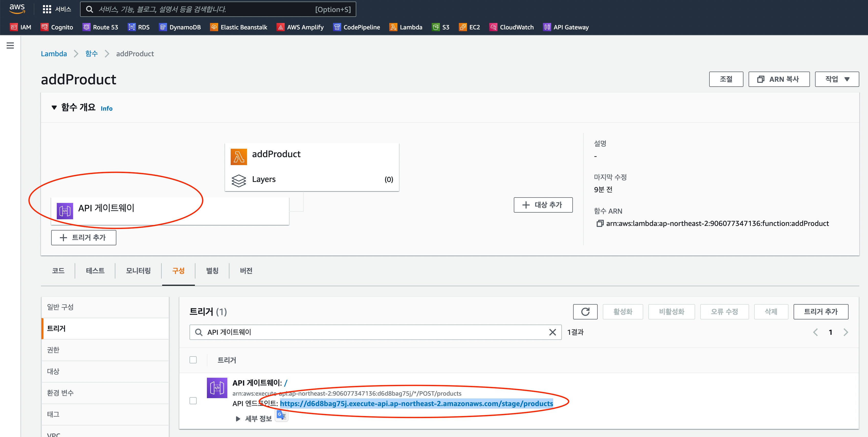The width and height of the screenshot is (868, 437).
Task: Go to next page of triggers
Action: pyautogui.click(x=846, y=332)
